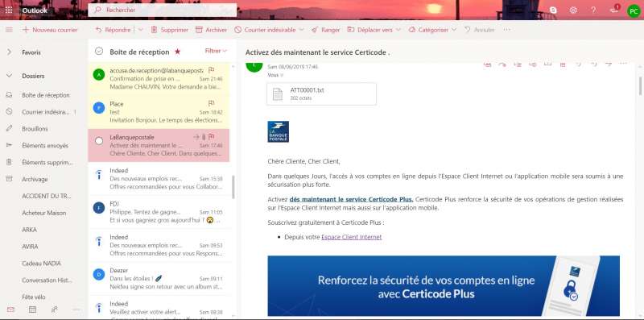Open the People module icon
Viewport: 644px width, 320px height.
[x=54, y=310]
